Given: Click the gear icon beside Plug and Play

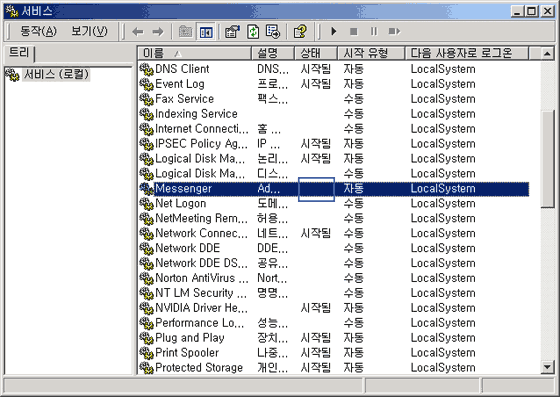Looking at the screenshot, I should coord(146,338).
